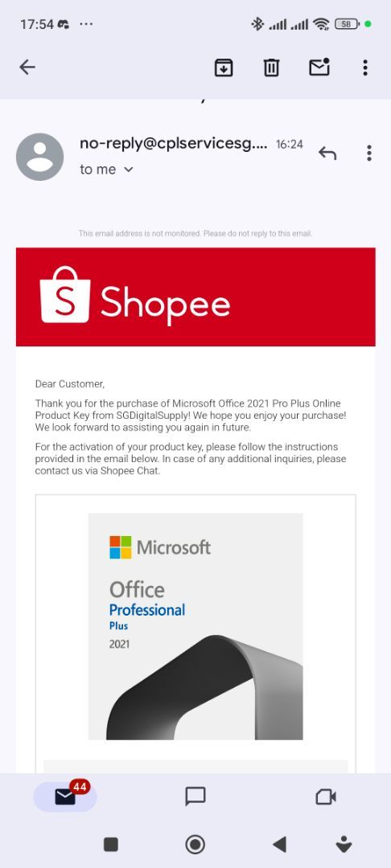This screenshot has height=868, width=391.
Task: Open Microsoft Office 2021 product image
Action: pyautogui.click(x=195, y=626)
